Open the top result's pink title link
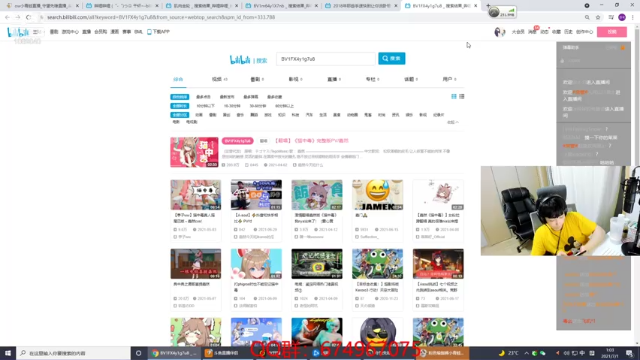 click(x=312, y=141)
